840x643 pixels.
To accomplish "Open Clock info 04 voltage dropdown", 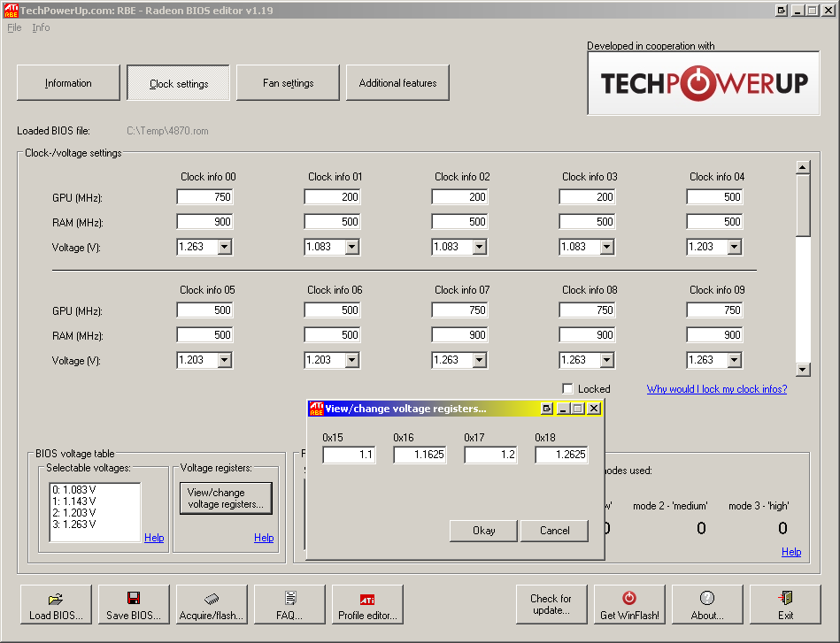I will click(735, 247).
